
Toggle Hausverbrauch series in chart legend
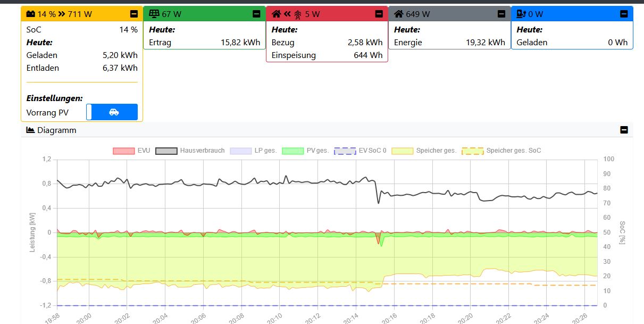click(x=190, y=151)
